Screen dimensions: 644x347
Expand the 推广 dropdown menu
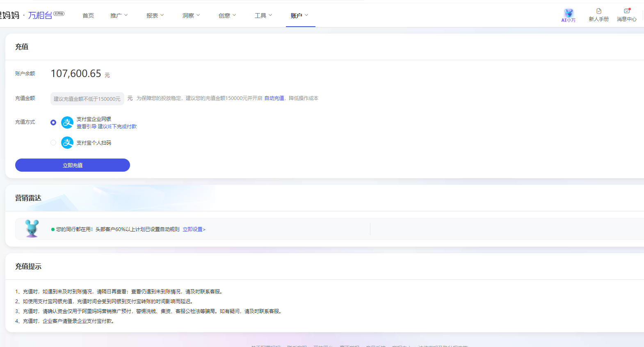tap(119, 16)
